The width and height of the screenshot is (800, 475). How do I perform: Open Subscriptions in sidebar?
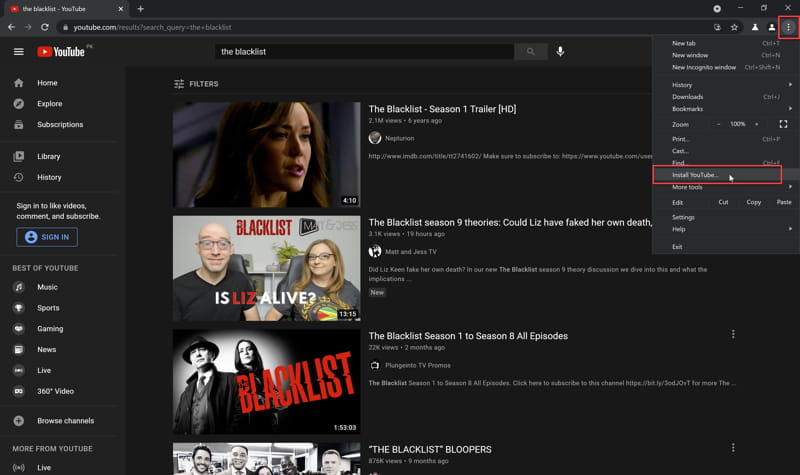(x=62, y=124)
